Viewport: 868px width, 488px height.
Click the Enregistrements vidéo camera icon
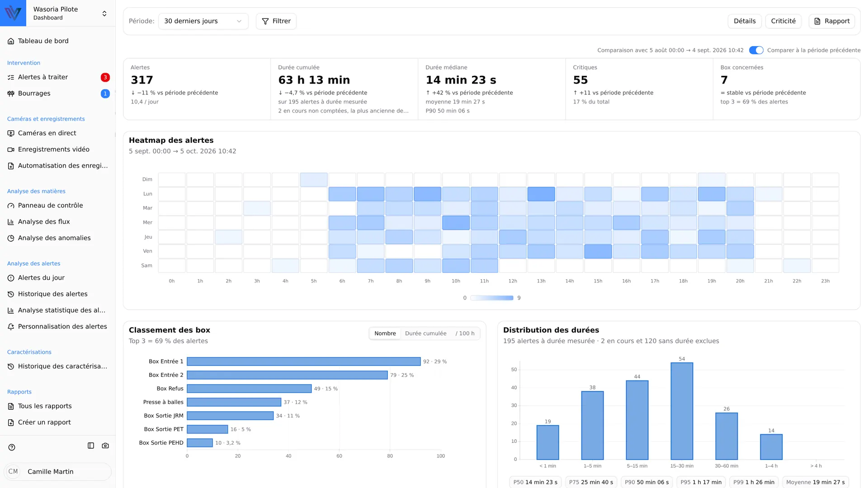coord(11,150)
